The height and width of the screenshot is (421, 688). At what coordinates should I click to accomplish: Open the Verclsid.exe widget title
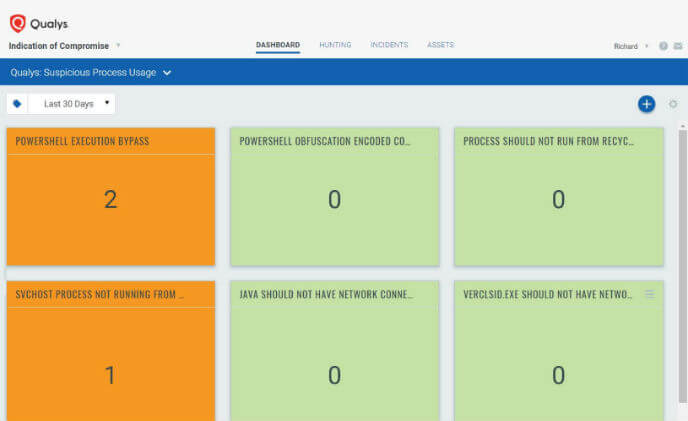point(548,294)
